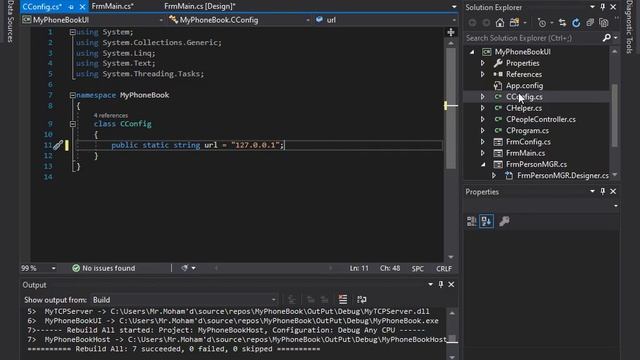Image resolution: width=640 pixels, height=360 pixels.
Task: Select App.config in Solution Explorer
Action: pos(524,86)
